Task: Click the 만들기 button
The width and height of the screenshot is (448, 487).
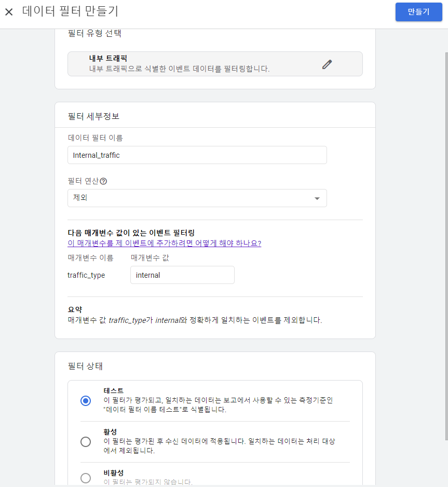Action: point(418,12)
